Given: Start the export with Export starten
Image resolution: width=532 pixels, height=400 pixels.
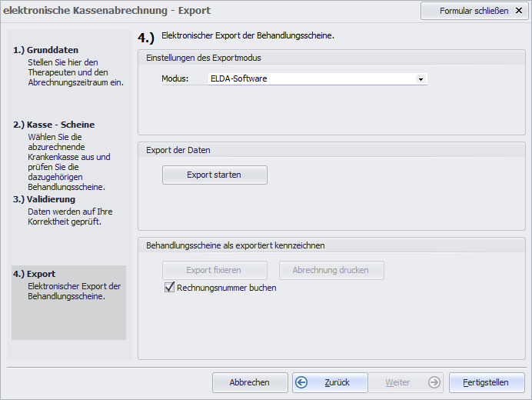Looking at the screenshot, I should (x=214, y=175).
